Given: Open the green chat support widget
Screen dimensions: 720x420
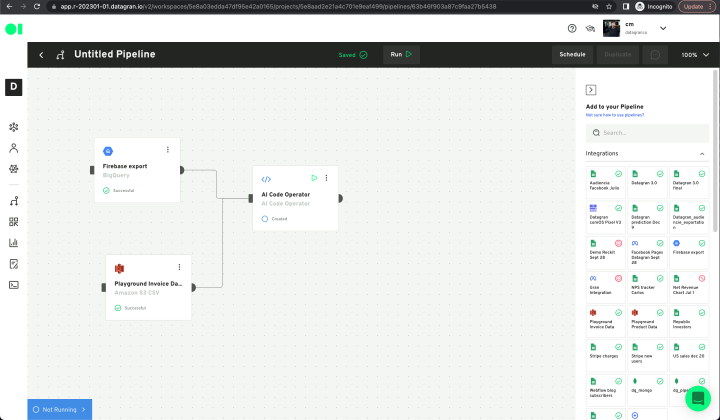Looking at the screenshot, I should pyautogui.click(x=697, y=397).
